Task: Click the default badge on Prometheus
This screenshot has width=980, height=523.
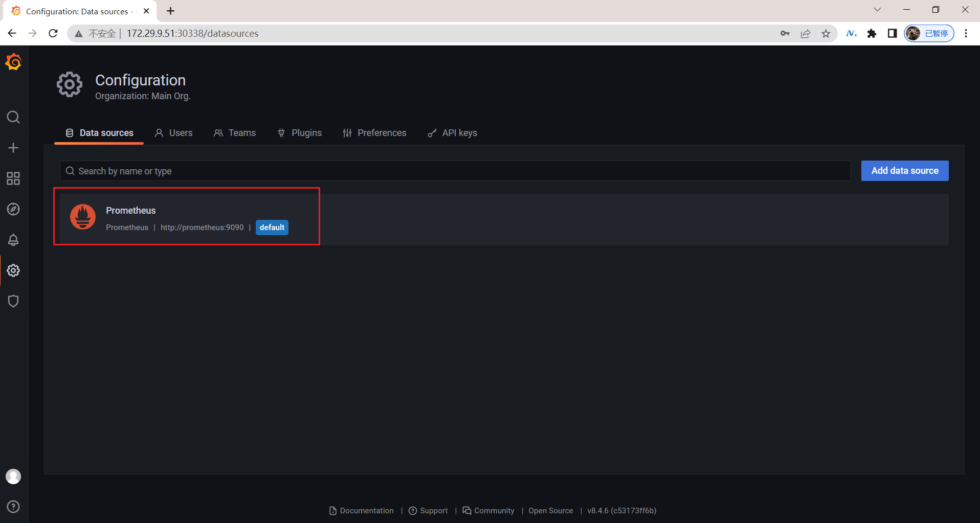Action: point(272,228)
